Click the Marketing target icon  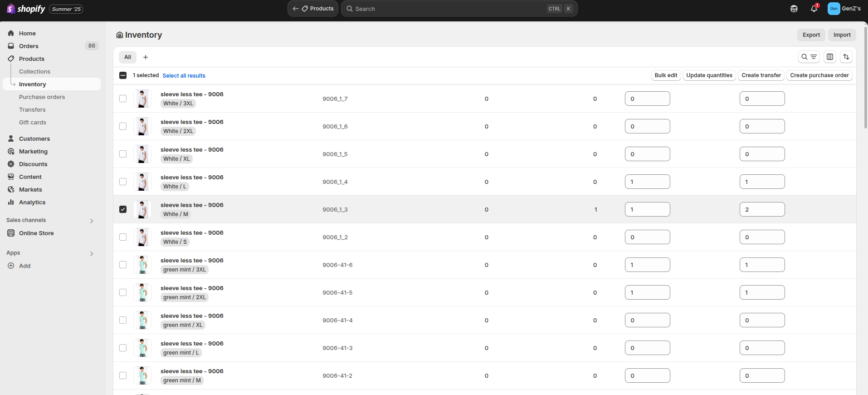click(11, 151)
